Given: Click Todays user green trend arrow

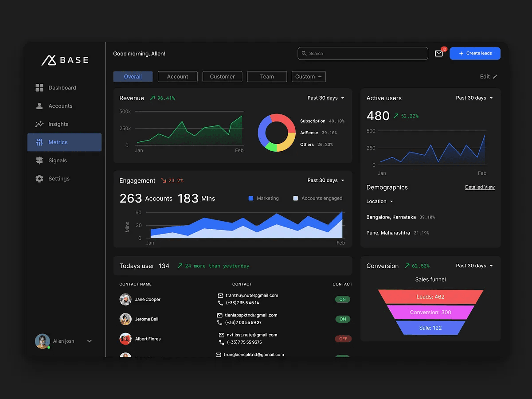Looking at the screenshot, I should 180,266.
